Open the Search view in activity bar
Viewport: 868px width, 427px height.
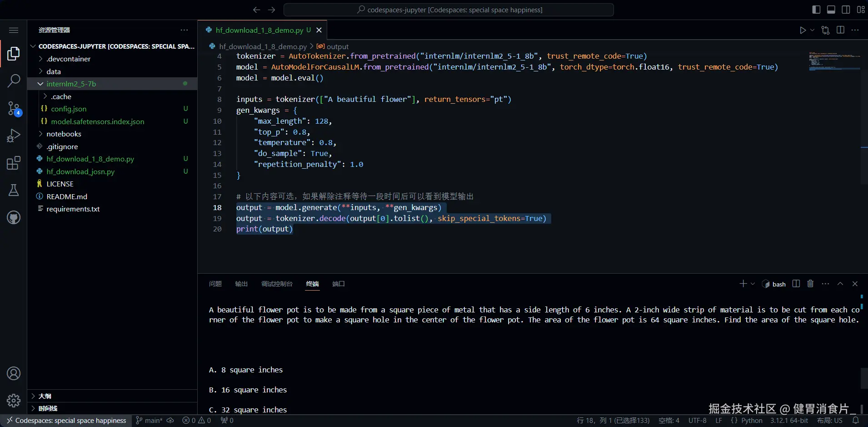point(14,81)
